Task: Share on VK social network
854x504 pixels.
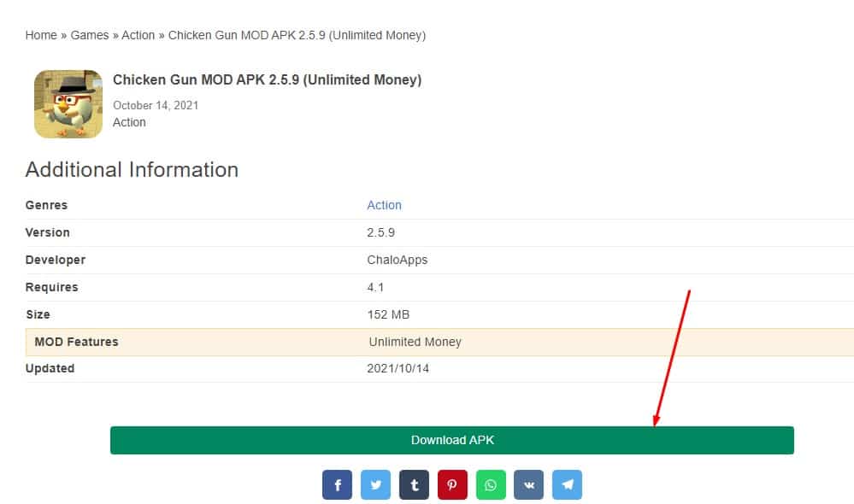Action: [x=528, y=485]
